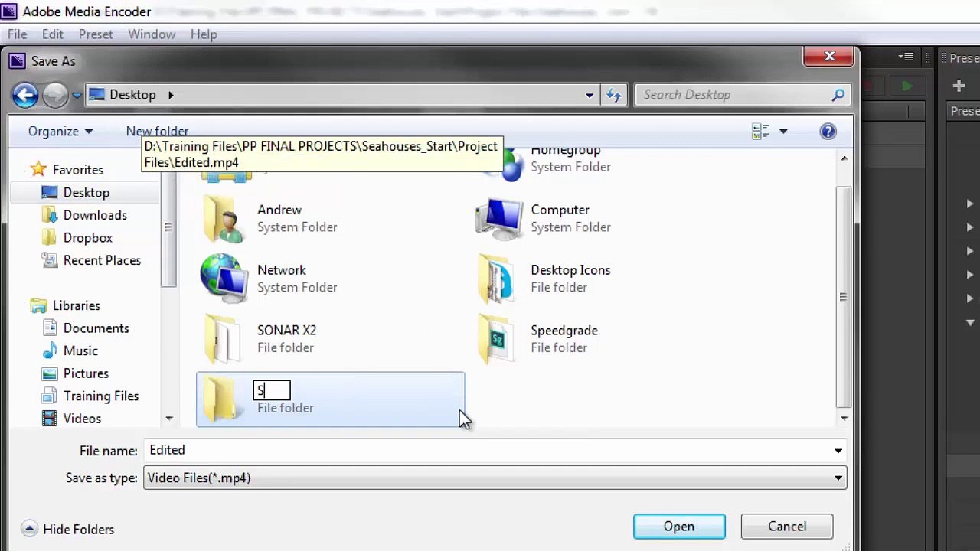
Task: Click the refresh address button
Action: click(x=613, y=95)
